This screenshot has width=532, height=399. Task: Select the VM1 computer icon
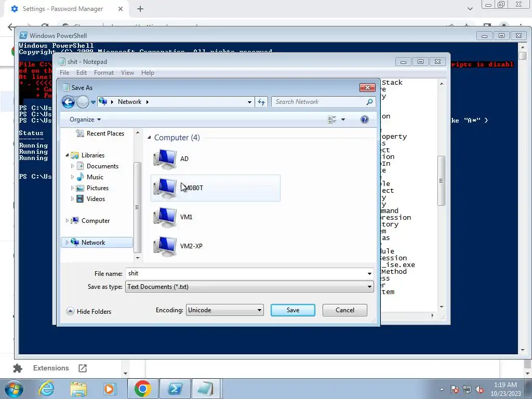pyautogui.click(x=165, y=217)
